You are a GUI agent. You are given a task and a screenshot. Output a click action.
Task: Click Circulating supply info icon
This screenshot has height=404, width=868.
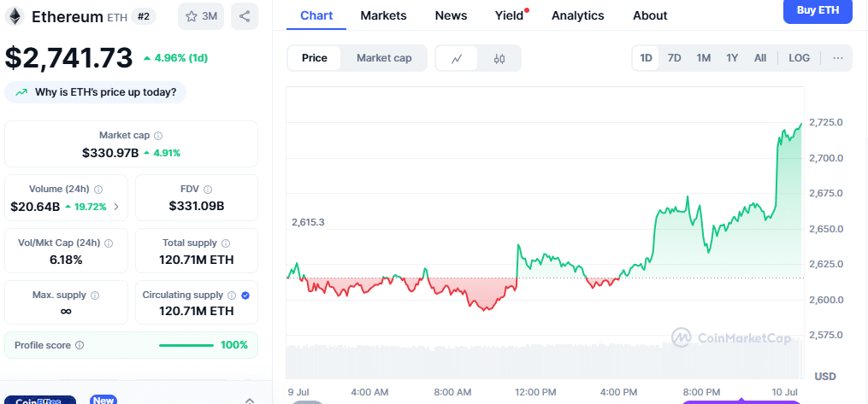click(x=232, y=296)
